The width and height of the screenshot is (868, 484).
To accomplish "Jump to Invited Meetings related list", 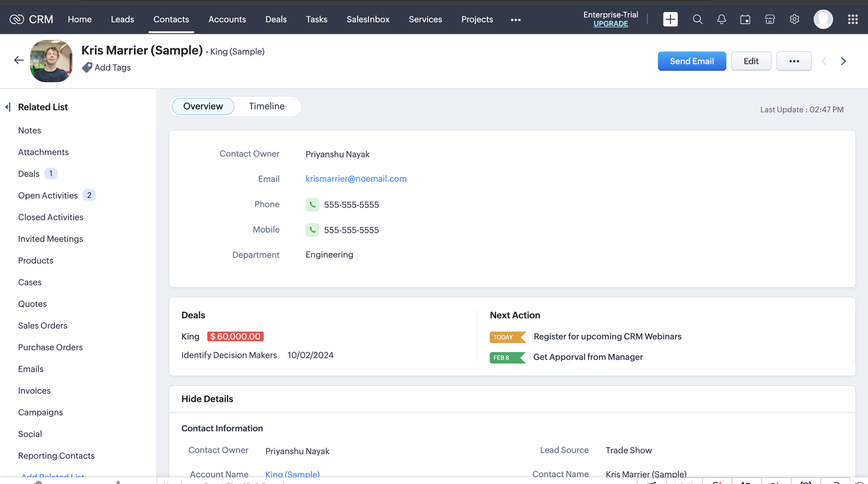I will click(51, 239).
